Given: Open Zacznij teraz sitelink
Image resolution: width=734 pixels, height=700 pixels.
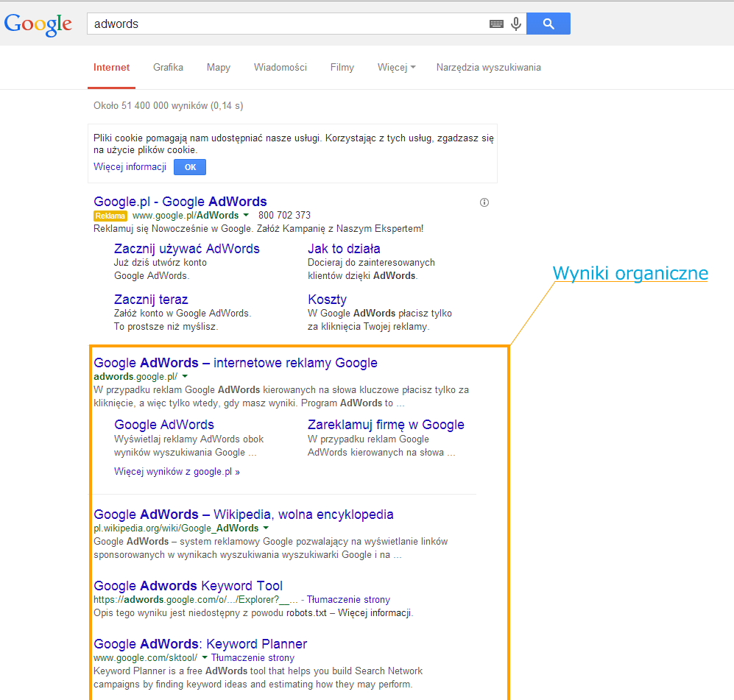Looking at the screenshot, I should tap(151, 300).
